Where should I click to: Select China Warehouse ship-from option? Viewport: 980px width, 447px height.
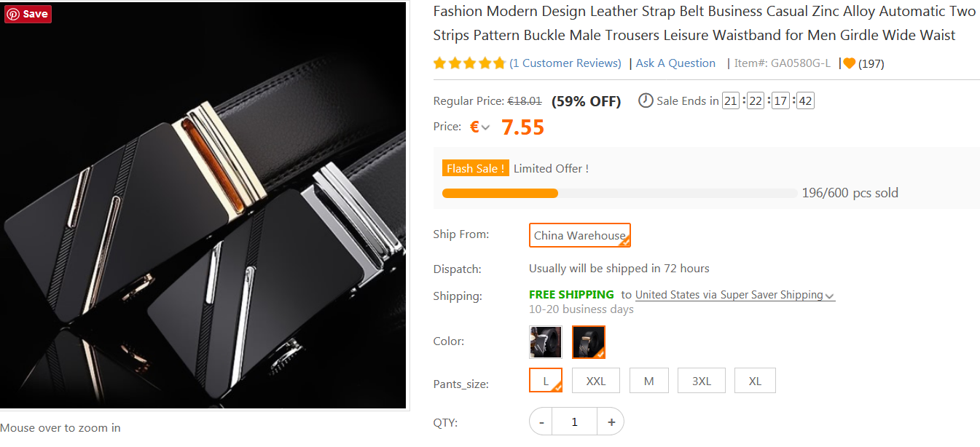[x=579, y=235]
